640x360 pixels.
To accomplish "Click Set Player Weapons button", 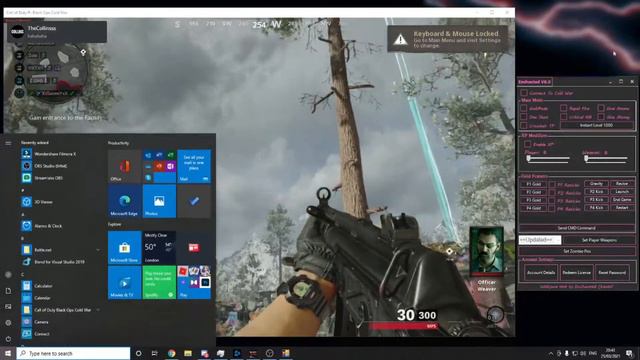I will (599, 240).
